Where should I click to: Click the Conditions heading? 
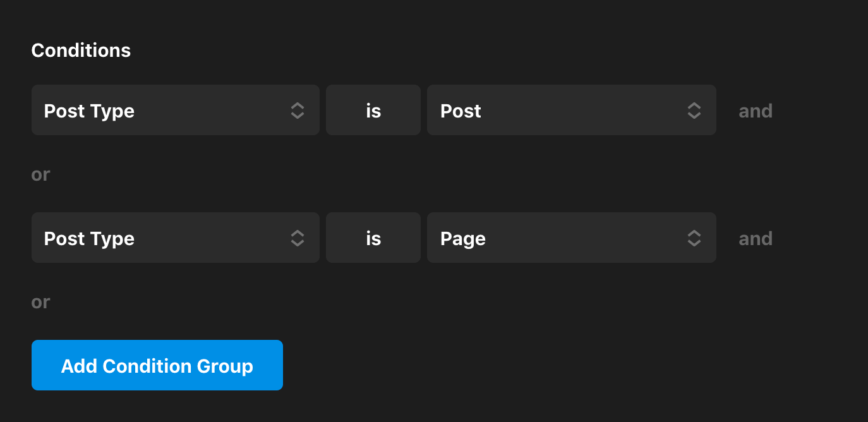point(81,50)
